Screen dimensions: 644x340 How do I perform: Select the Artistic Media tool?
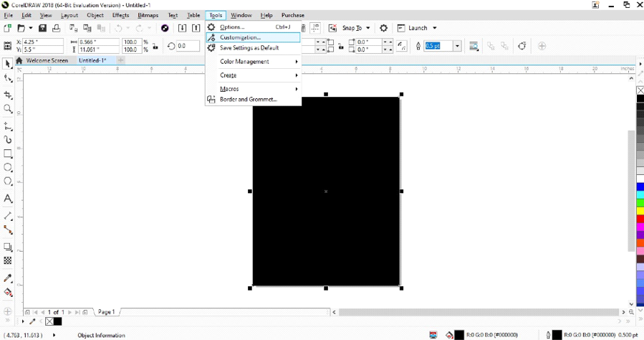pos(7,140)
